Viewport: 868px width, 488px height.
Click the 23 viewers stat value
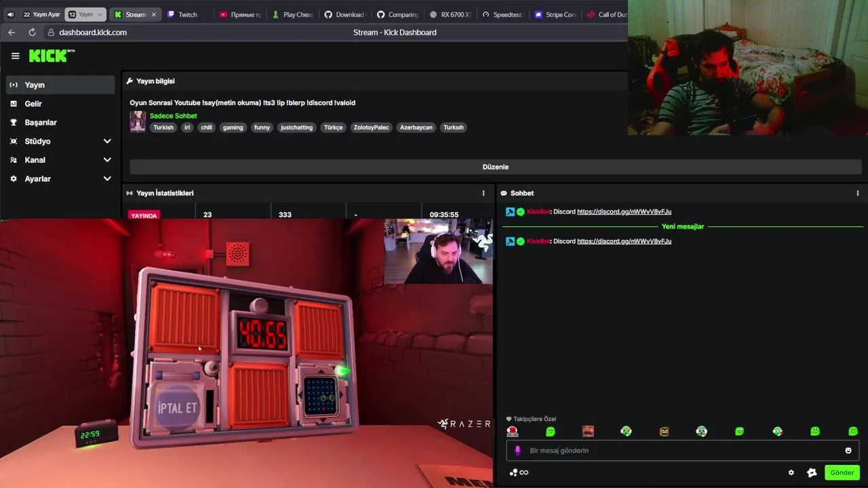(208, 215)
